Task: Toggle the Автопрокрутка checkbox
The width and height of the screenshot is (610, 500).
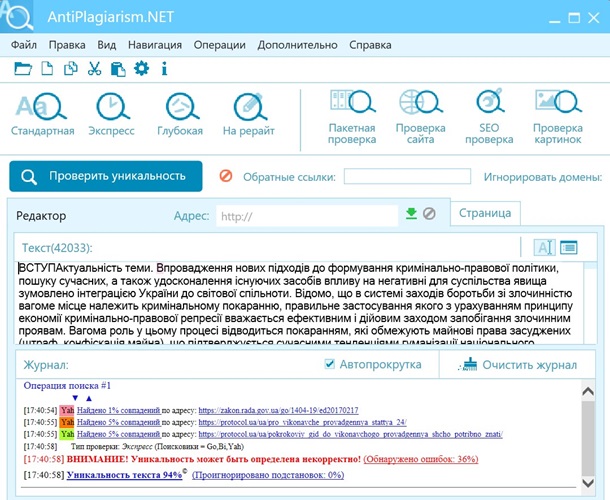Action: pos(329,364)
